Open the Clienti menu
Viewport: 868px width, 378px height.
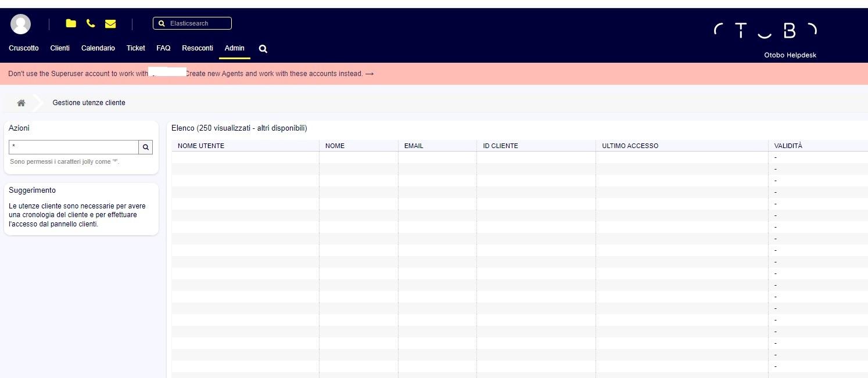[60, 48]
